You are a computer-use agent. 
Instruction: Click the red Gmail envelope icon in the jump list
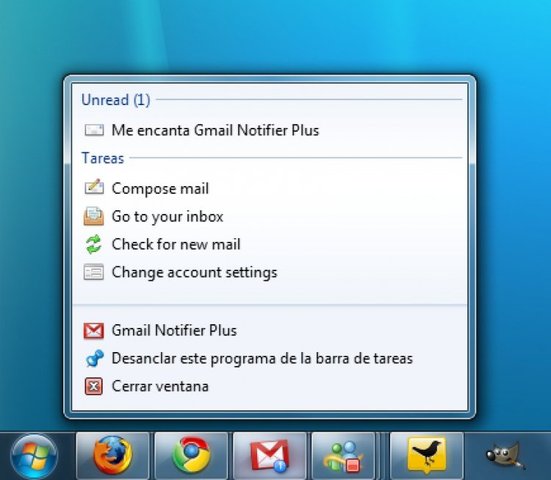point(93,331)
